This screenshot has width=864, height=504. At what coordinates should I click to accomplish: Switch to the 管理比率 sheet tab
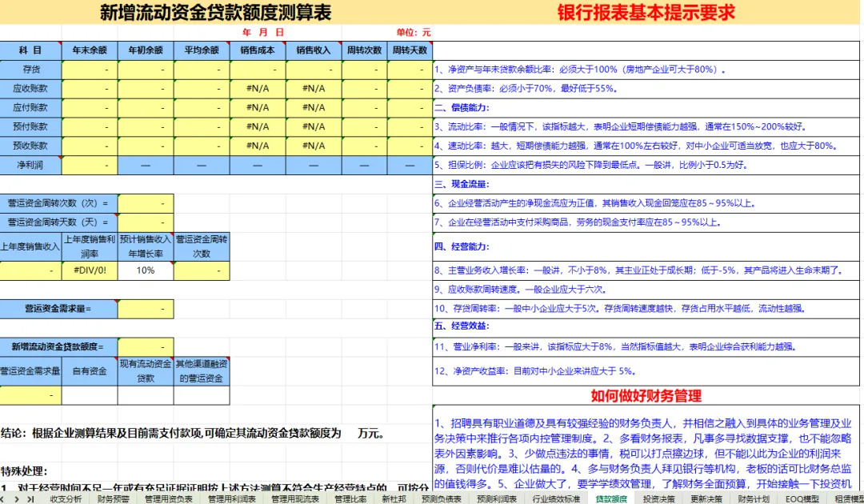pyautogui.click(x=351, y=498)
